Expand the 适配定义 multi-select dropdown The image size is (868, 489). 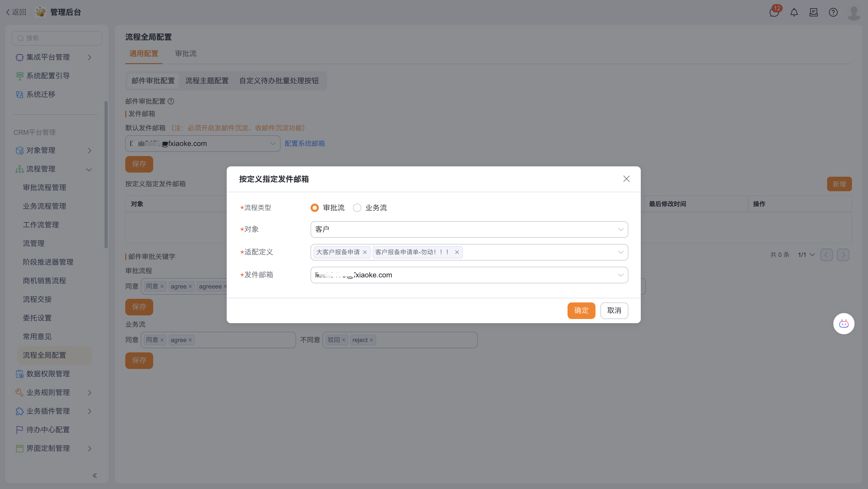click(620, 252)
